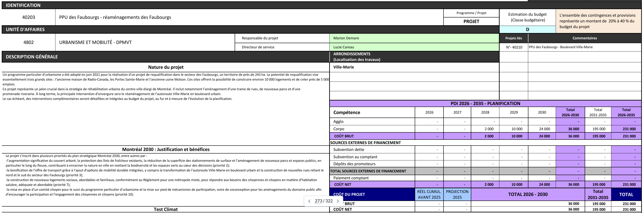Select the Corpo row label

(339, 129)
